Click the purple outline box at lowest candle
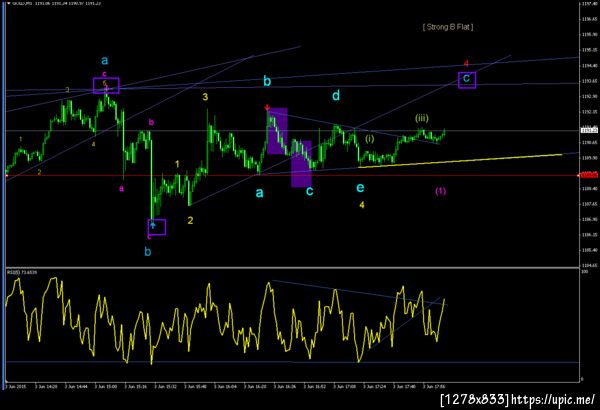This screenshot has height=410, width=600. tap(157, 227)
